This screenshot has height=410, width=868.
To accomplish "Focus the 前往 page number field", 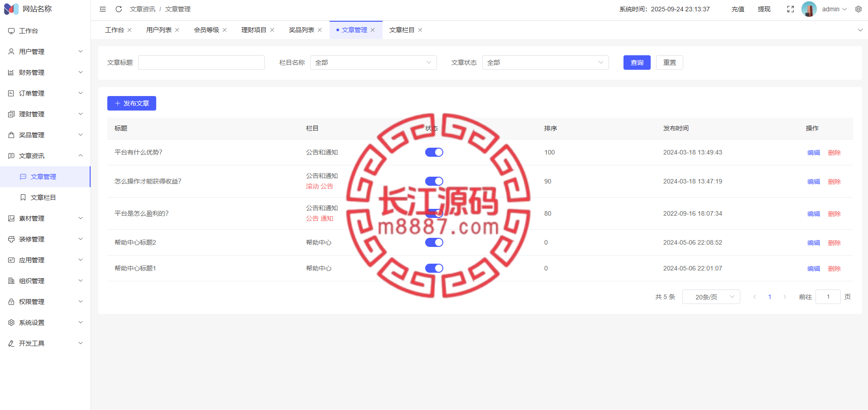I will coord(828,297).
